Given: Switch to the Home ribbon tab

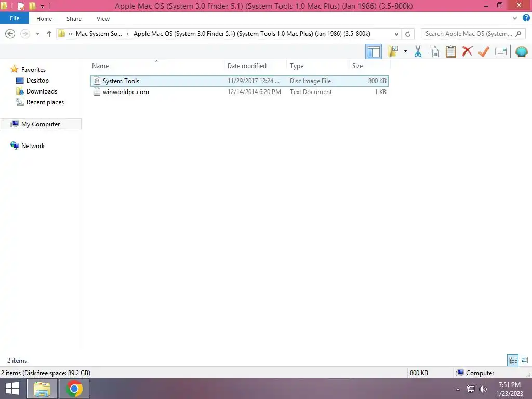Looking at the screenshot, I should [x=44, y=19].
